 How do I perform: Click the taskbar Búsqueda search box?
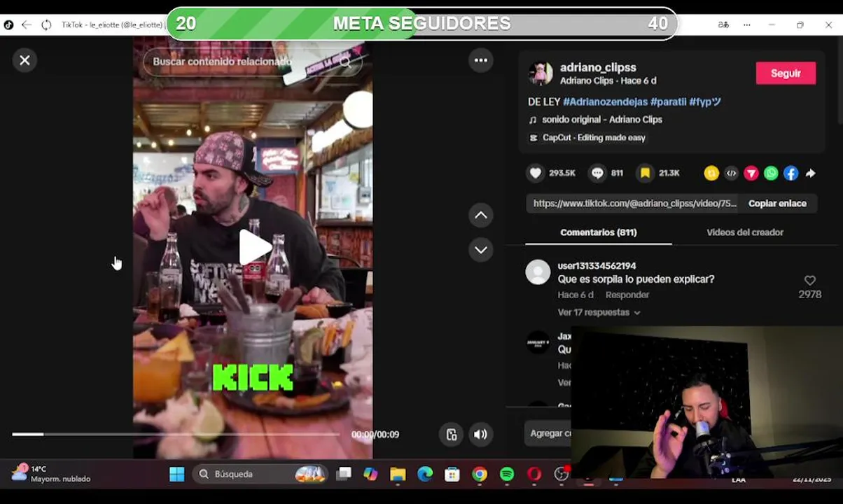tap(260, 475)
